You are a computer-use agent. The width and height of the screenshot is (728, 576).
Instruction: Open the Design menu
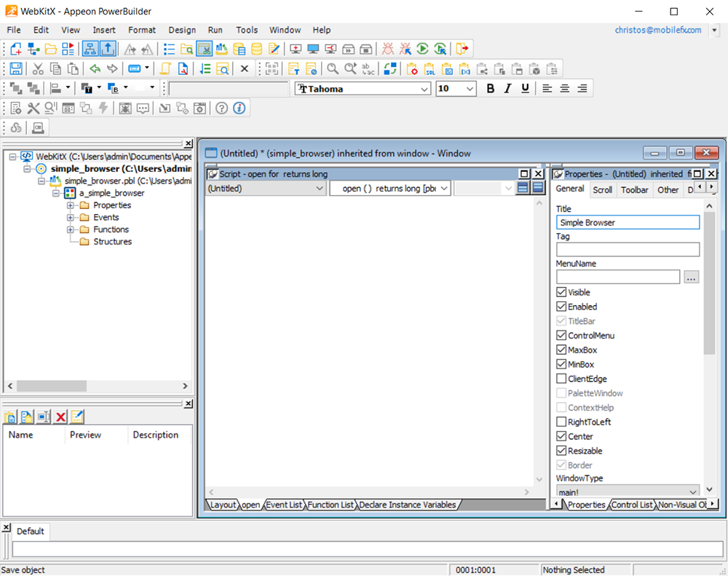click(182, 30)
